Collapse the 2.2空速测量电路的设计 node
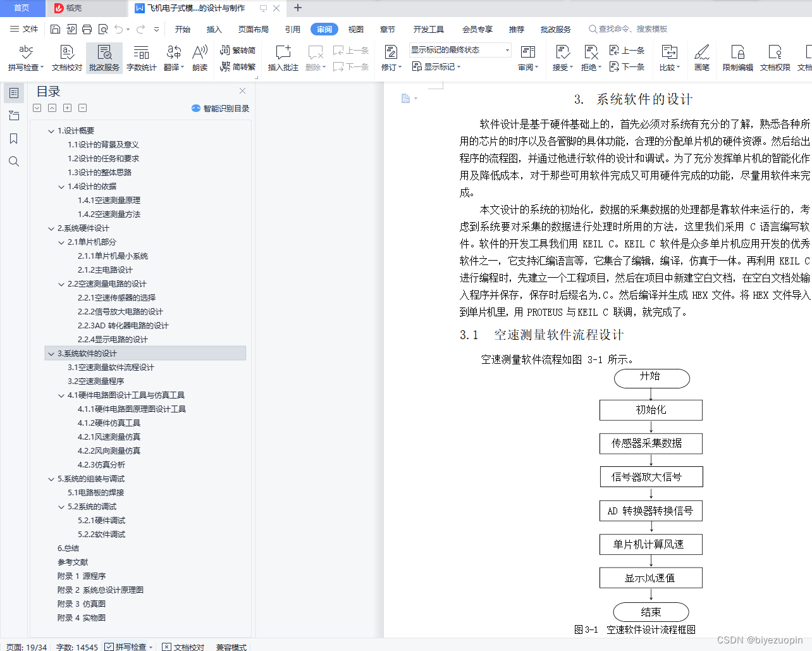Image resolution: width=812 pixels, height=651 pixels. 61,284
